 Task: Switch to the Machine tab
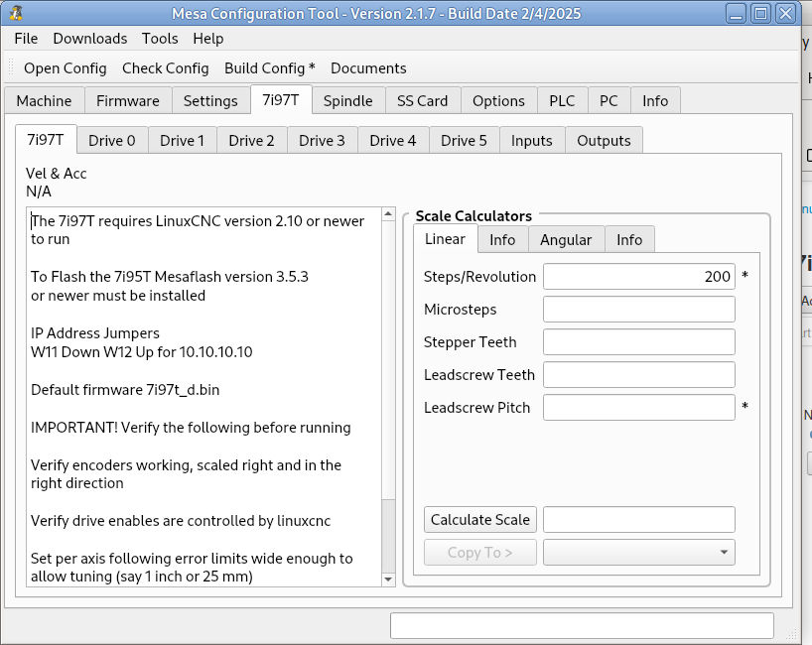pos(44,100)
